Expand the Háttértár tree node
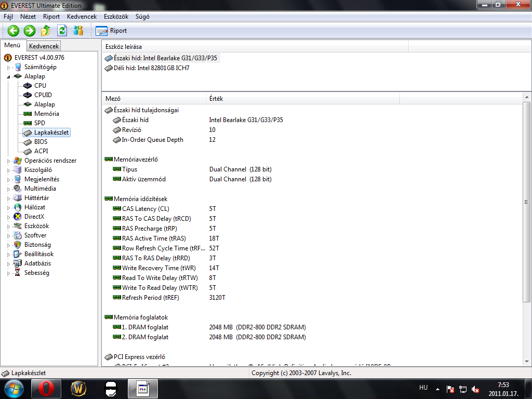 point(8,198)
